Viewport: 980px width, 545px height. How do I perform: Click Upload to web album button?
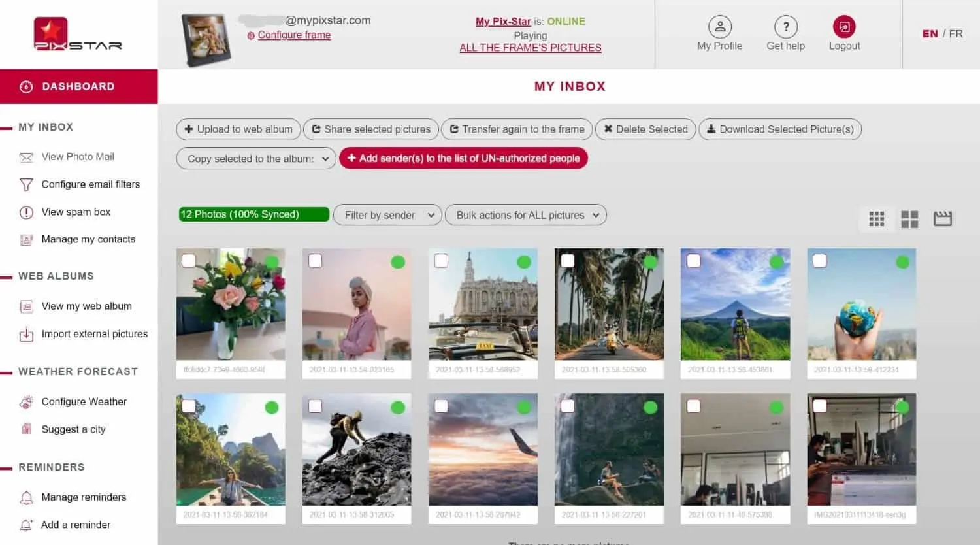[x=238, y=129]
